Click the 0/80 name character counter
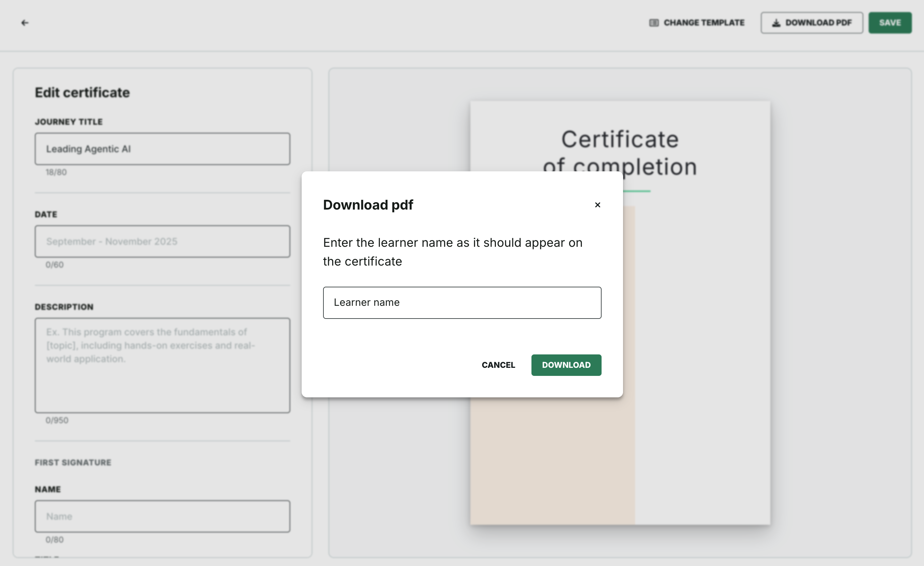924x566 pixels. pyautogui.click(x=55, y=540)
